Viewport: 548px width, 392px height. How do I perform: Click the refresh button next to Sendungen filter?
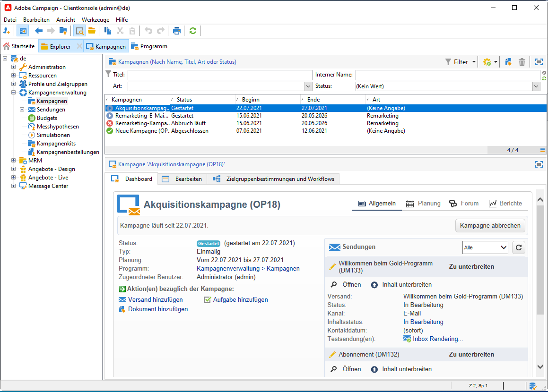click(x=519, y=247)
